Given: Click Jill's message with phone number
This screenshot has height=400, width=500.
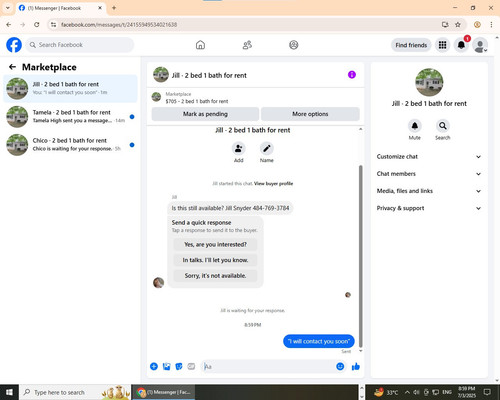Looking at the screenshot, I should [230, 208].
